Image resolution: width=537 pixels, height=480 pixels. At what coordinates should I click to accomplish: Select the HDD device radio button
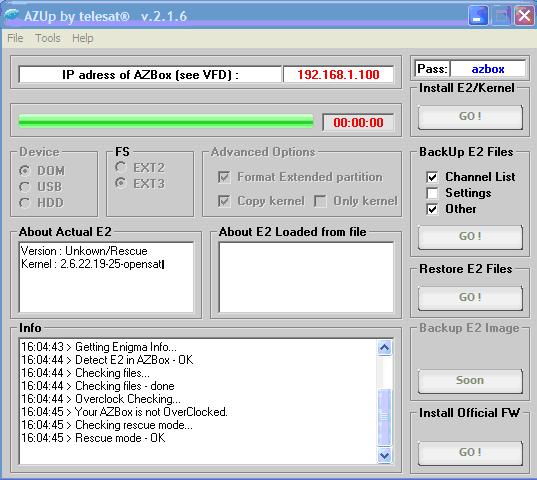[x=25, y=203]
